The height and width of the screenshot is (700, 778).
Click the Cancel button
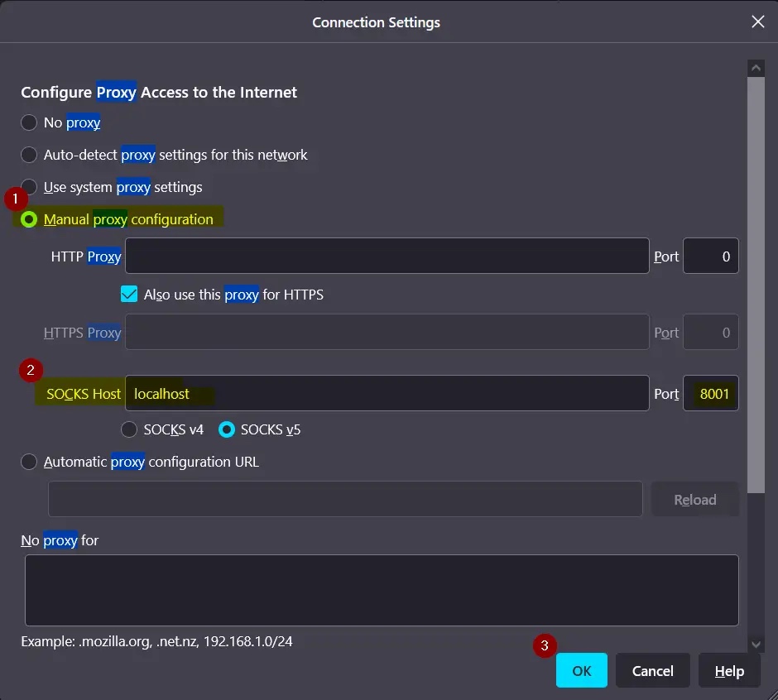pyautogui.click(x=652, y=670)
